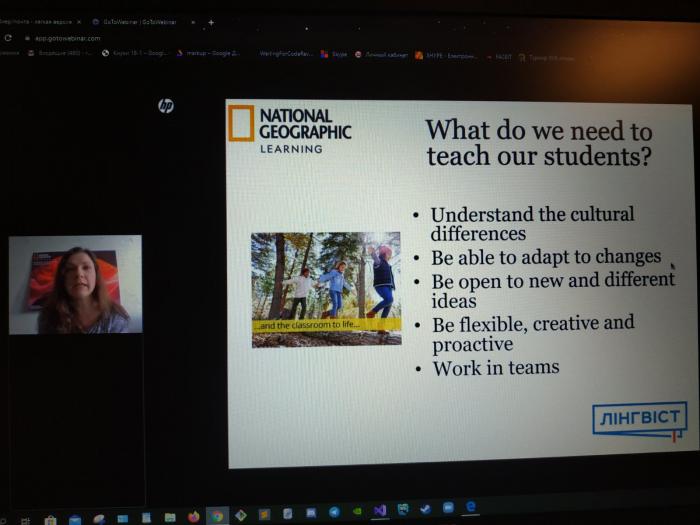700x525 pixels.
Task: Switch to the GoToWebinar tab
Action: coord(135,21)
